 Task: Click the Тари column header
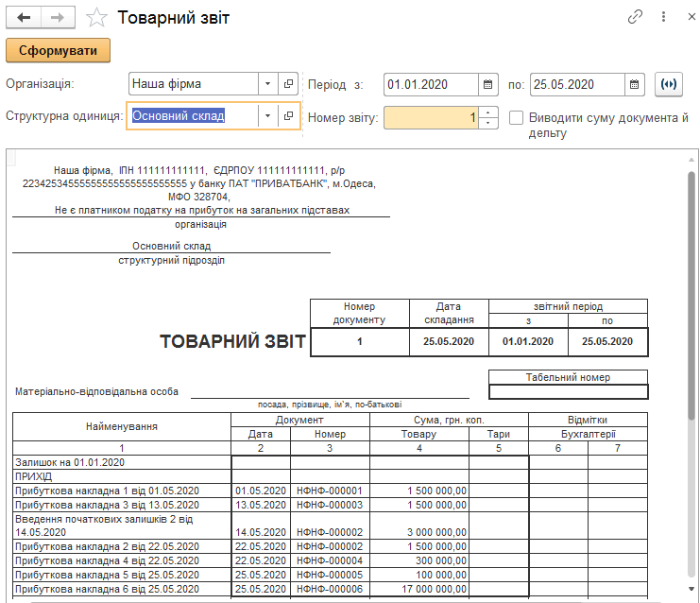tap(499, 434)
